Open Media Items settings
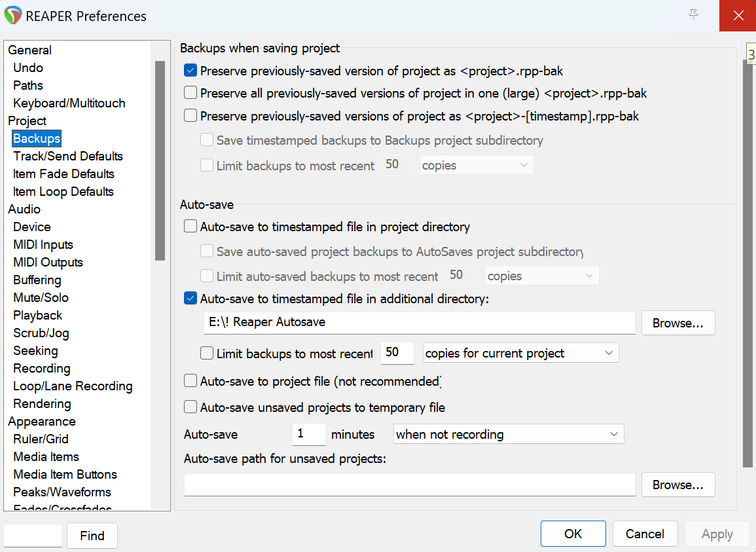 click(46, 457)
